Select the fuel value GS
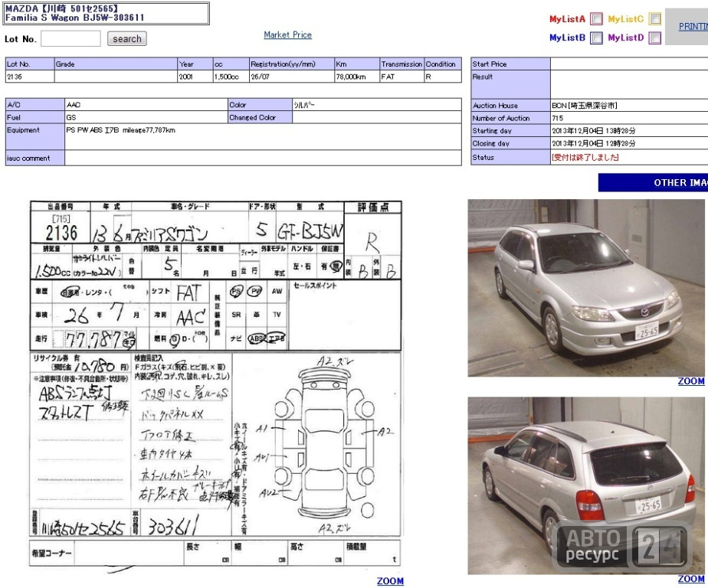This screenshot has width=708, height=588. click(x=71, y=117)
